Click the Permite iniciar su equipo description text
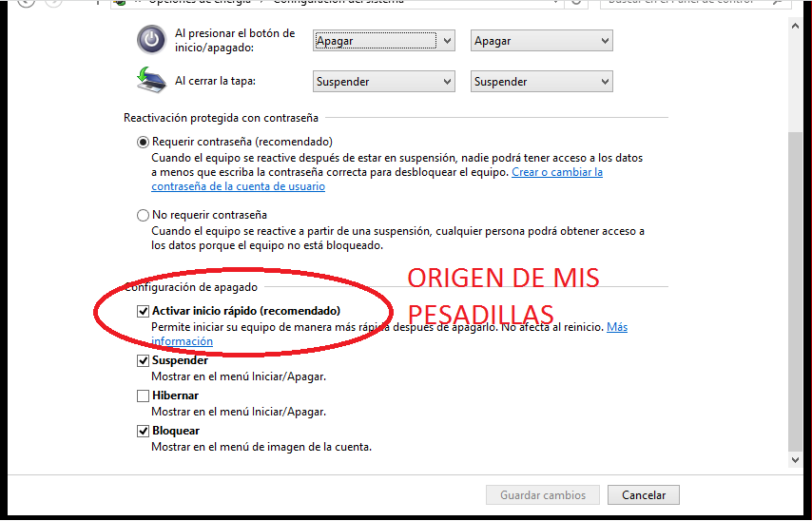812x521 pixels. click(377, 327)
